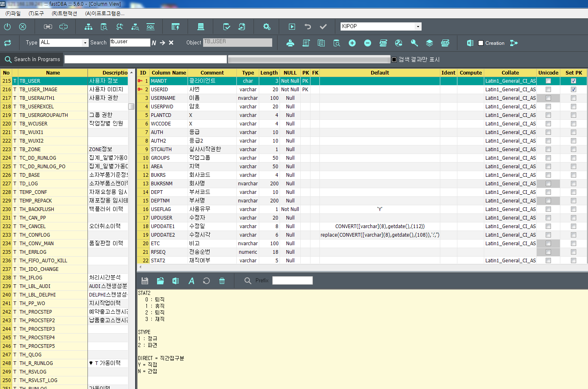
Task: Click the linked chain icon
Action: (x=48, y=26)
